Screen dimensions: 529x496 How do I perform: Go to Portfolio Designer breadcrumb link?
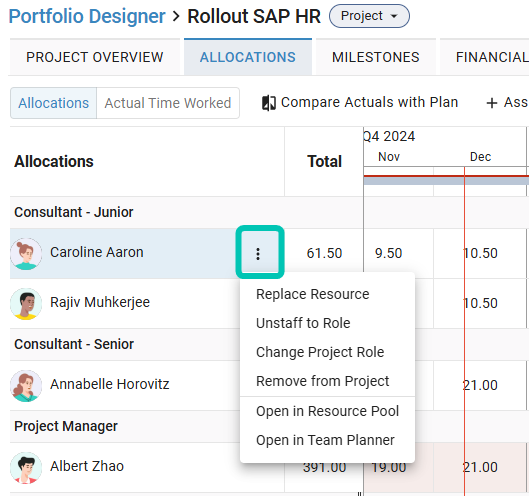tap(87, 16)
